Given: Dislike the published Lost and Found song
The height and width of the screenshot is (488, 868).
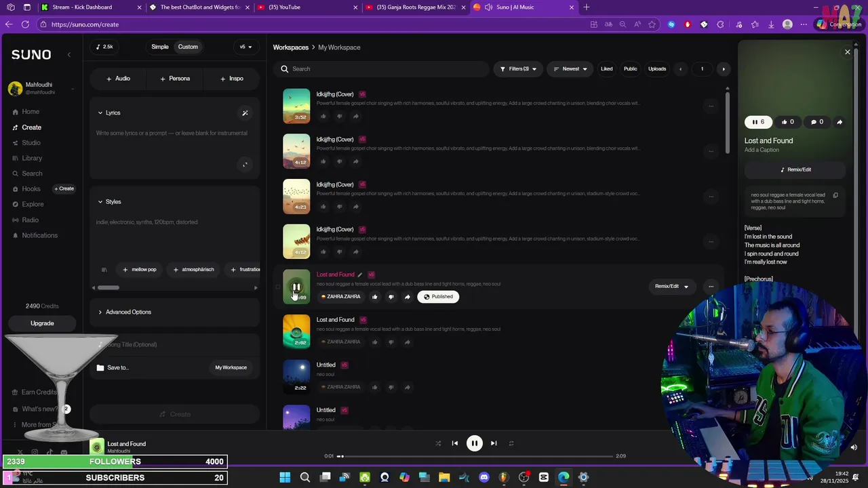Looking at the screenshot, I should (391, 297).
